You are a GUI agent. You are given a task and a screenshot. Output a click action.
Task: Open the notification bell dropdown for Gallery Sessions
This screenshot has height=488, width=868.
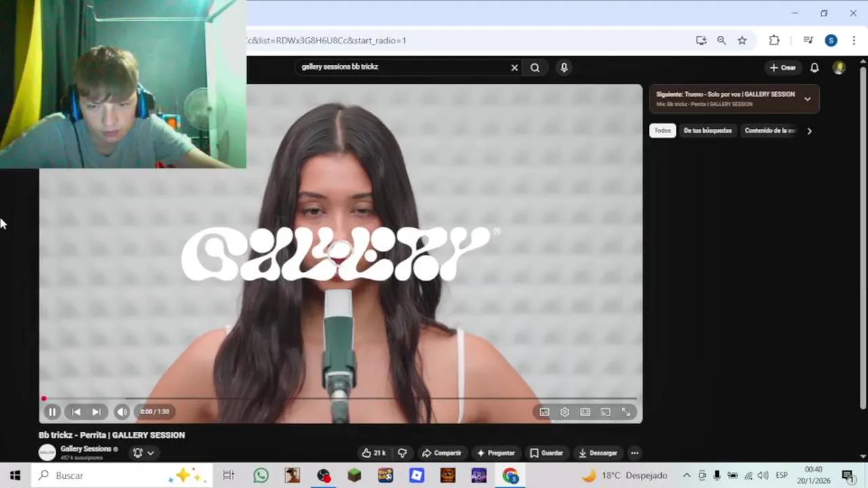pos(143,453)
